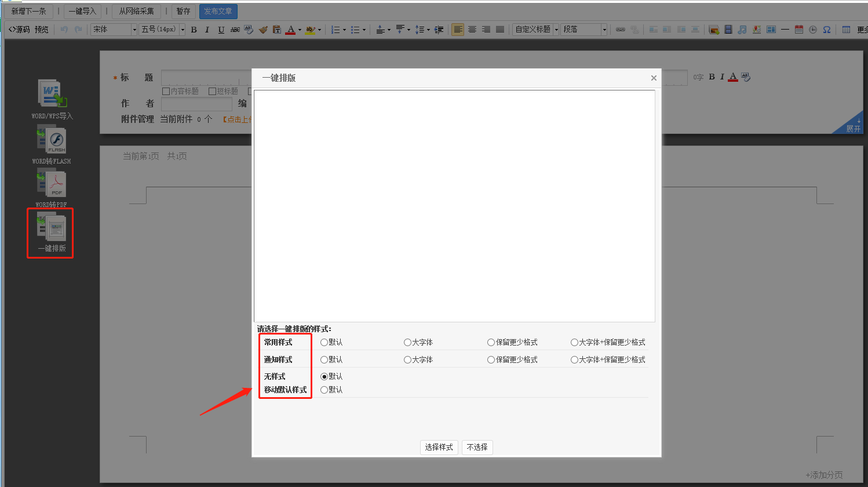
Task: Open the WORD/WPS导入 import tool
Action: [x=52, y=95]
